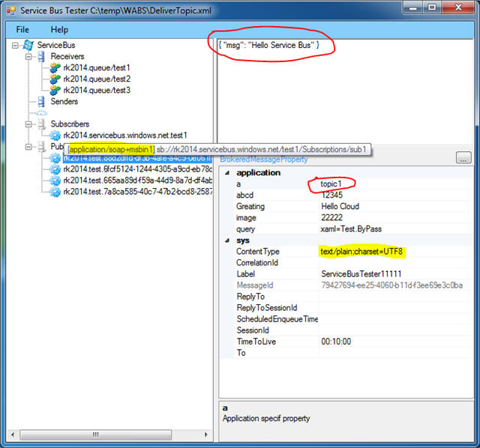
Task: Maximize the Service Bus Tester window
Action: pyautogui.click(x=432, y=7)
